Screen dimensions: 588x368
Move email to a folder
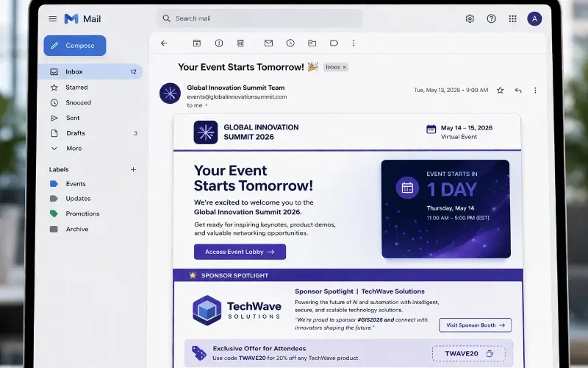312,43
